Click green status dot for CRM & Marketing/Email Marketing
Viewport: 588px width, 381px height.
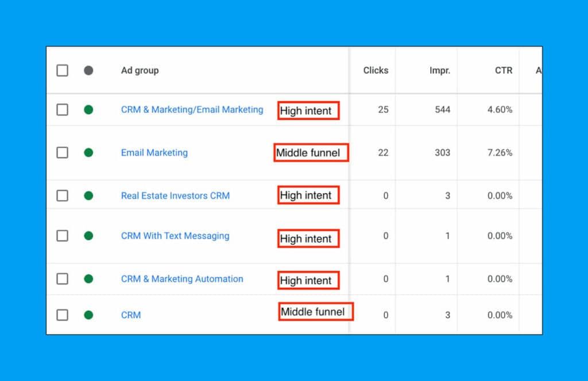coord(88,110)
